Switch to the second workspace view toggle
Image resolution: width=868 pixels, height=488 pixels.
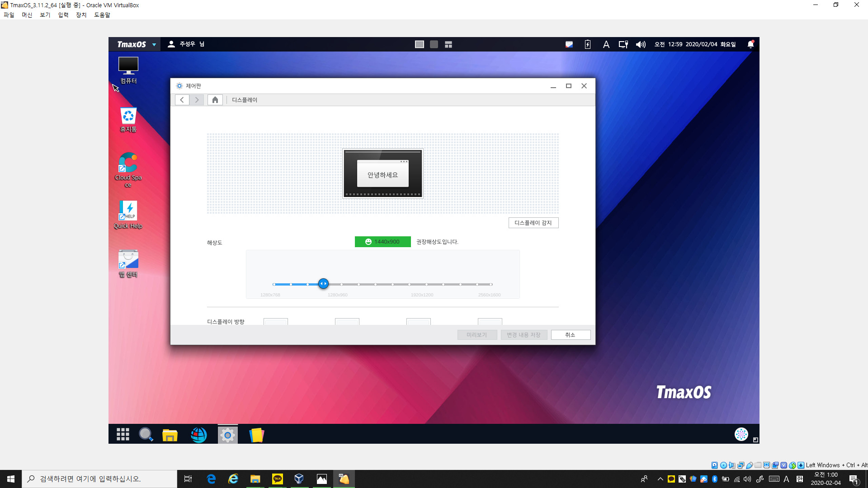pos(434,44)
